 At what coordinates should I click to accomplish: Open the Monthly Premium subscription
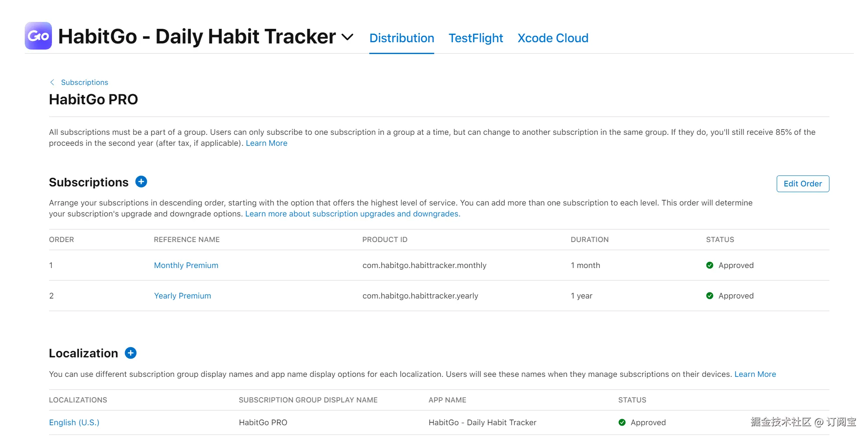point(186,265)
